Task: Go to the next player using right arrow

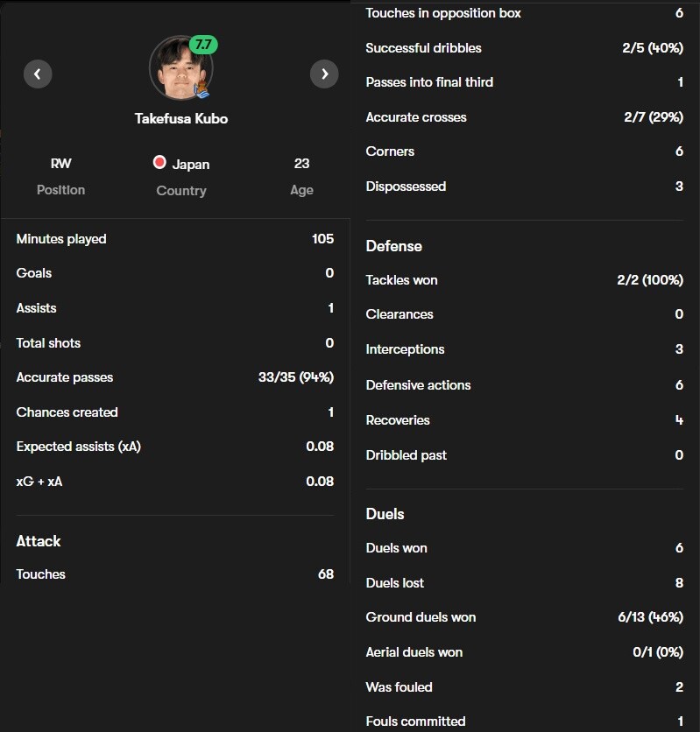Action: [x=324, y=74]
